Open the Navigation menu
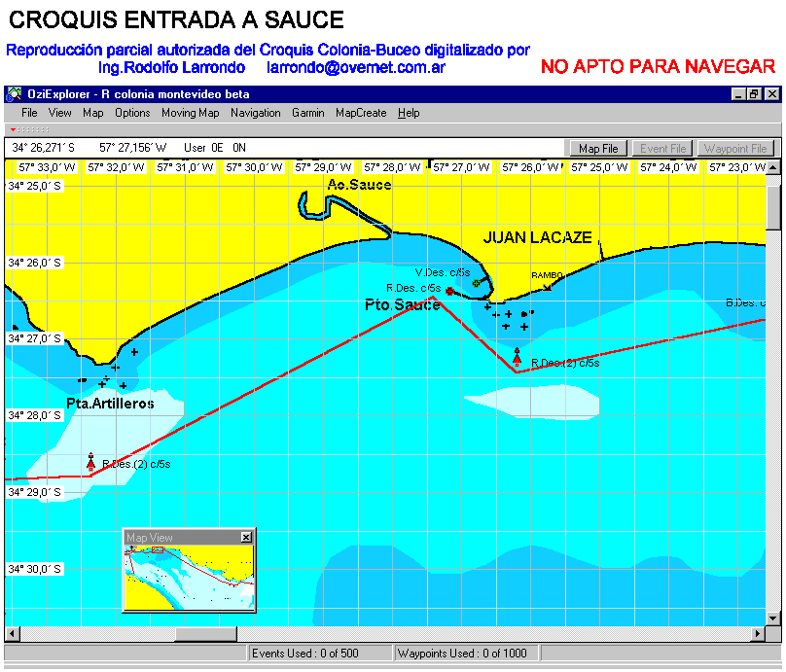The image size is (786, 672). [255, 113]
